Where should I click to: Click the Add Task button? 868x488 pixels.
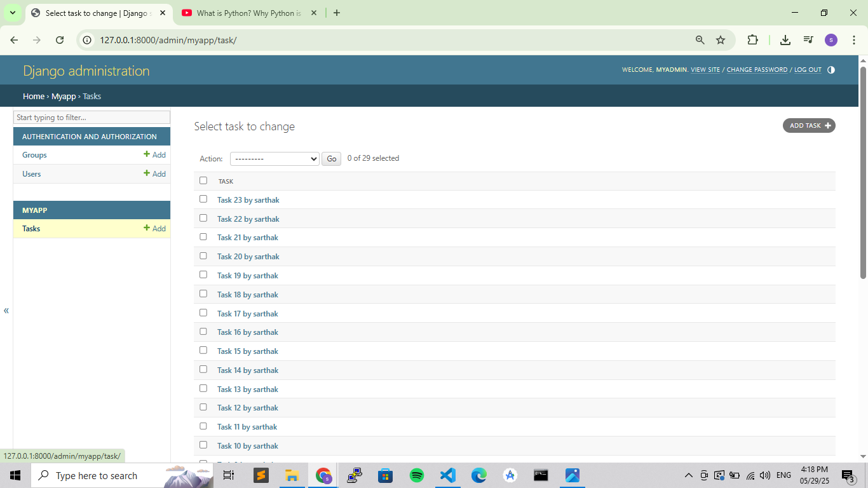[x=809, y=126]
